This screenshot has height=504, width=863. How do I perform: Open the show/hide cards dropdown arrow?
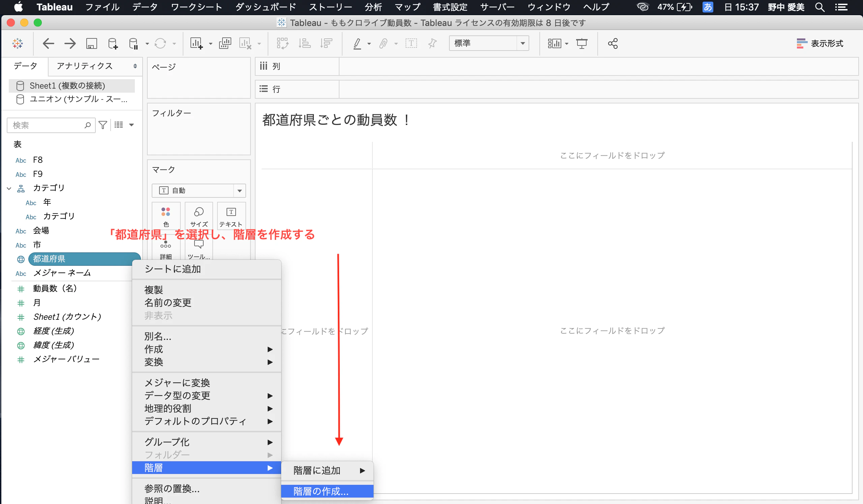pos(567,44)
